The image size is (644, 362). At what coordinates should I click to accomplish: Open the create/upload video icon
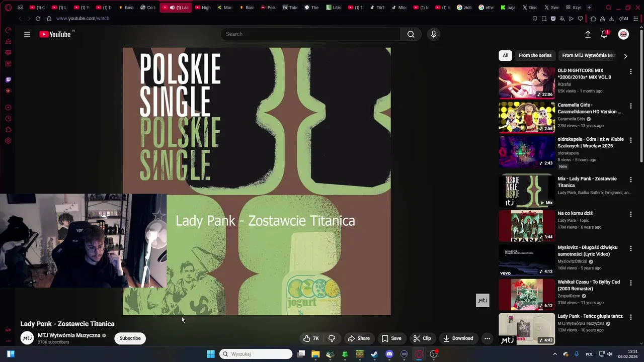(x=588, y=34)
